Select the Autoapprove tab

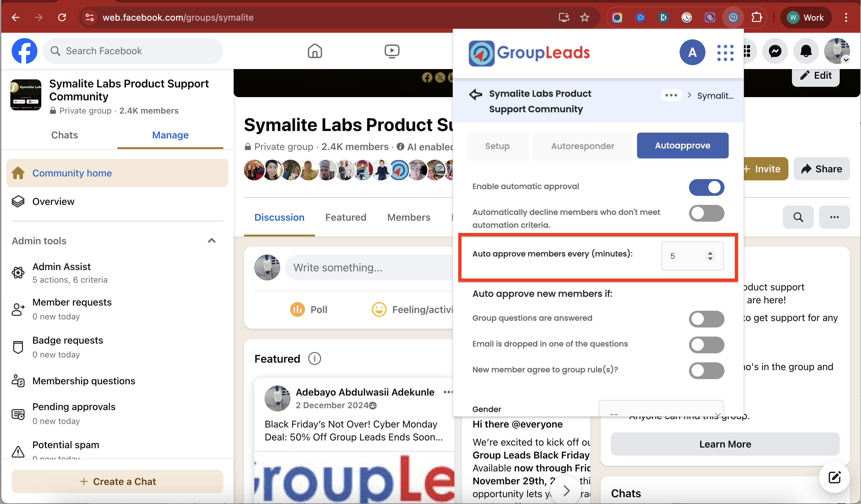[x=682, y=146]
